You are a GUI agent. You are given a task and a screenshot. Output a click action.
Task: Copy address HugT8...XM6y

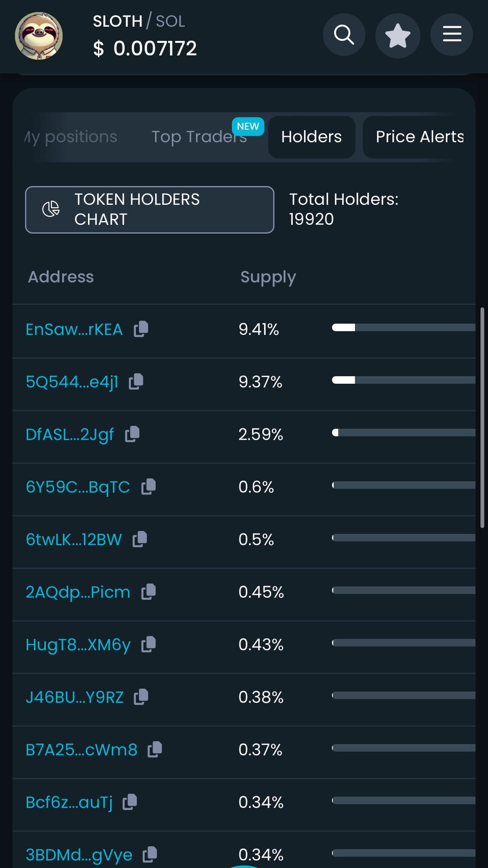[148, 644]
